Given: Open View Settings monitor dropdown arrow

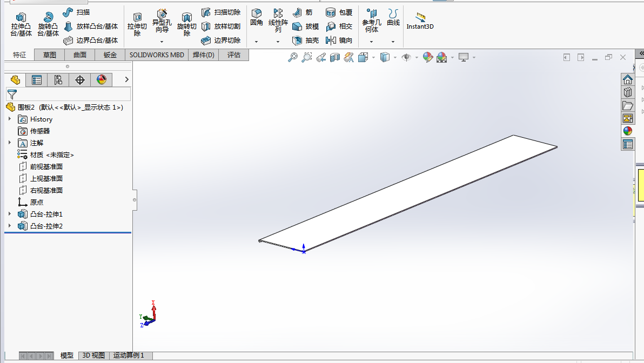Looking at the screenshot, I should tap(474, 57).
